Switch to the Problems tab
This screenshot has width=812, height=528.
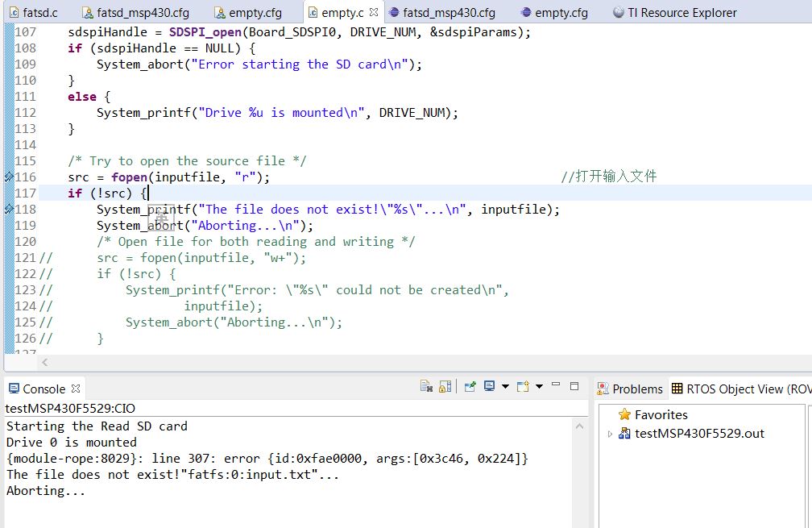(x=630, y=389)
